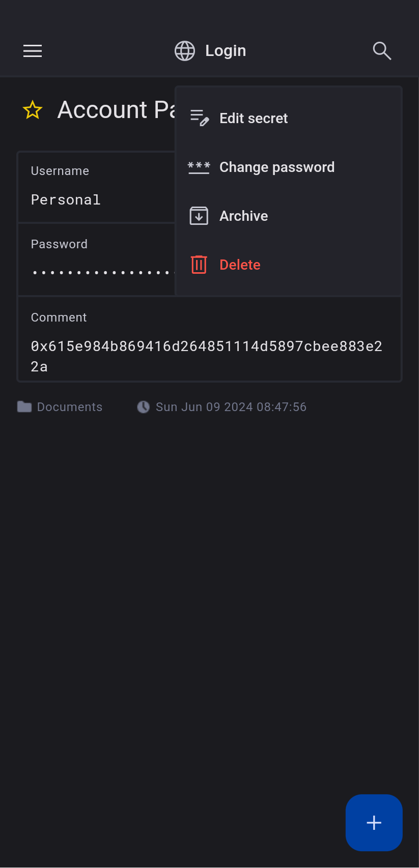Click the globe icon beside Login
The height and width of the screenshot is (868, 419).
point(185,51)
